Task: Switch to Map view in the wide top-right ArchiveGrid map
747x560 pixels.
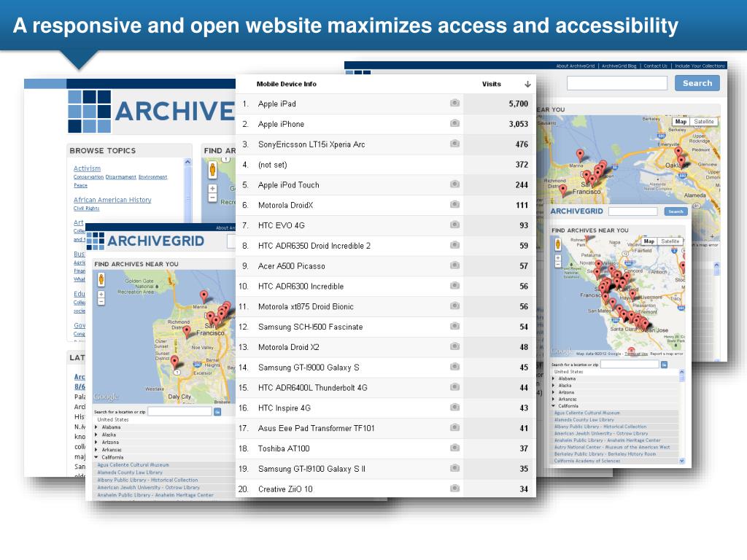Action: click(681, 122)
